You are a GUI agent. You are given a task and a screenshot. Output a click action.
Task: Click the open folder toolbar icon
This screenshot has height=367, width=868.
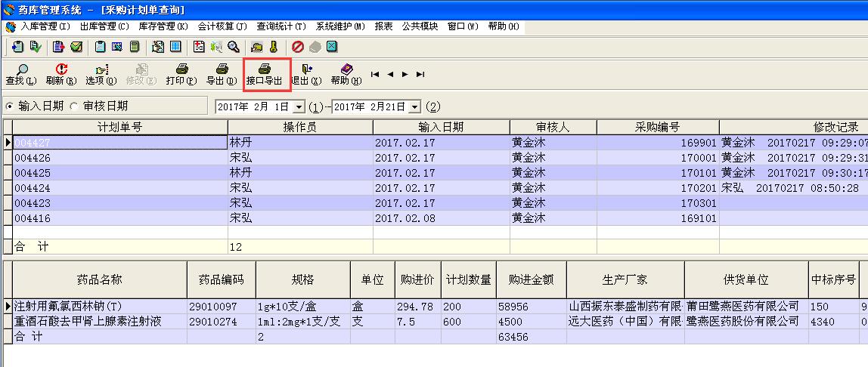pyautogui.click(x=257, y=47)
